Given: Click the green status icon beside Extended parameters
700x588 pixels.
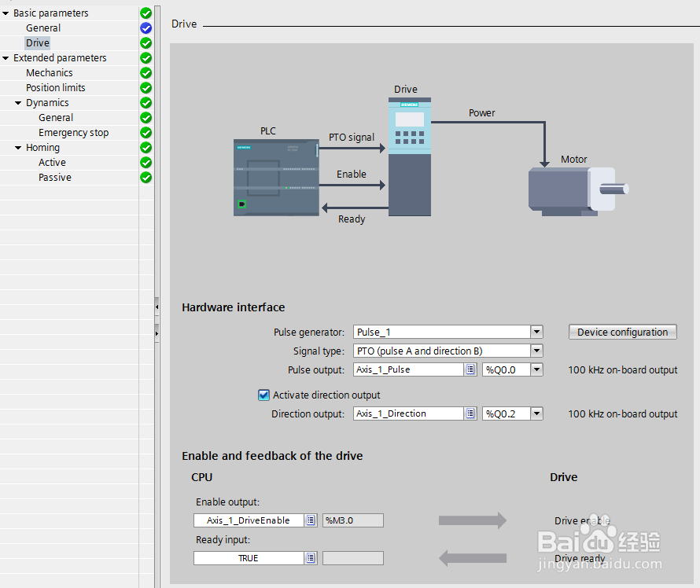Looking at the screenshot, I should (x=146, y=58).
